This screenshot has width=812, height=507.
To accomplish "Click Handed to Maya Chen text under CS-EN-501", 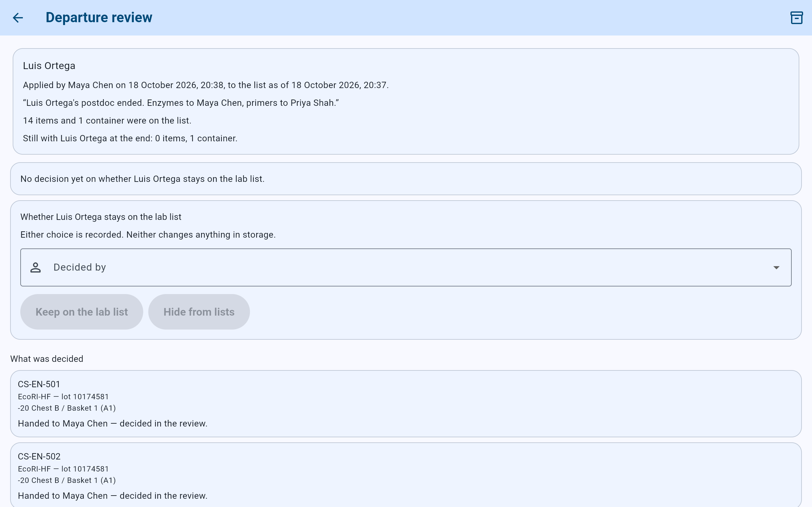I will [x=113, y=424].
